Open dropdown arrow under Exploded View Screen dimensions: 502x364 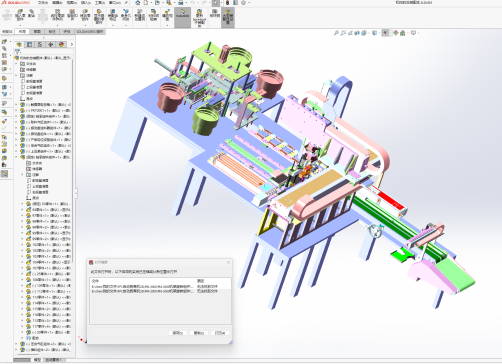tap(167, 25)
